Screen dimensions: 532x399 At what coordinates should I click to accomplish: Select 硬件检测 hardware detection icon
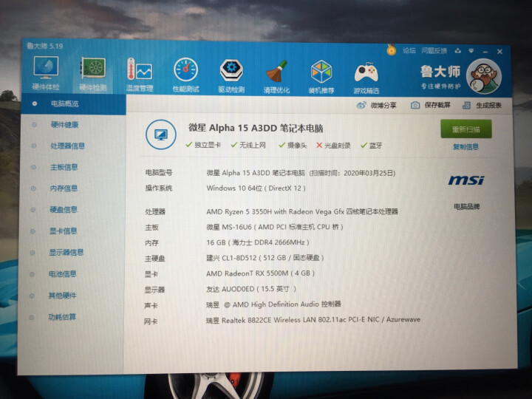(x=93, y=74)
